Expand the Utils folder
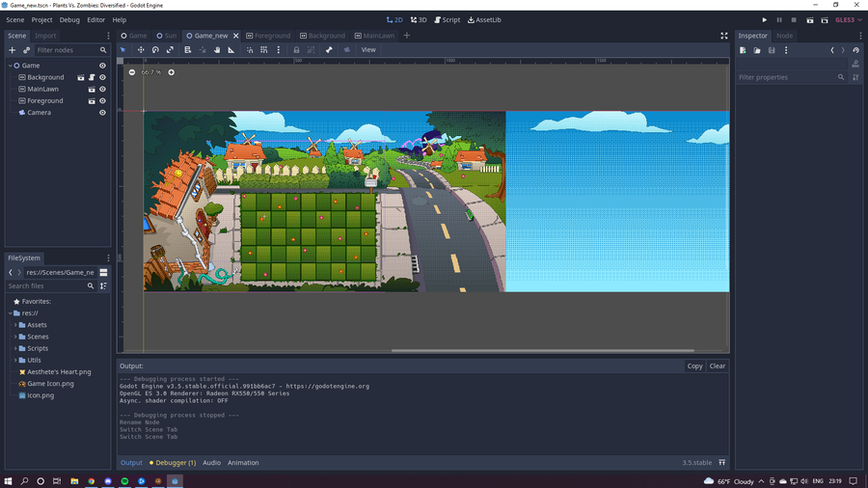 [15, 360]
